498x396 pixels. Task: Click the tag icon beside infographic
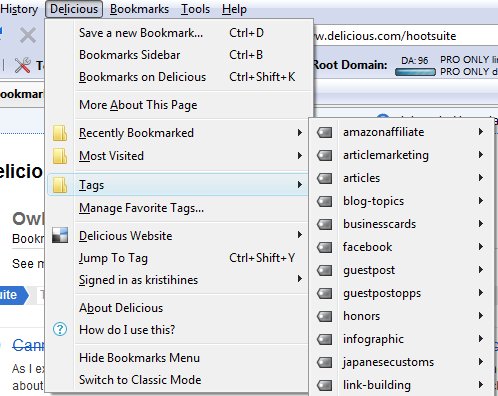325,339
